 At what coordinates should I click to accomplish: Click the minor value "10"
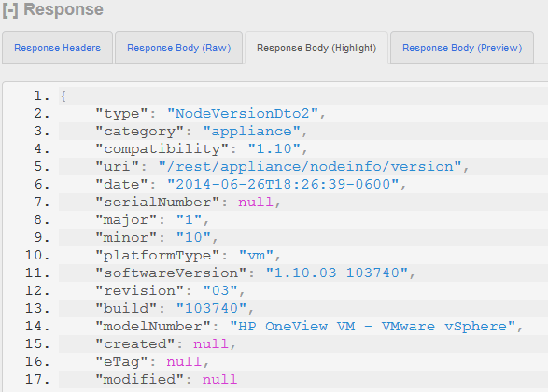point(193,238)
